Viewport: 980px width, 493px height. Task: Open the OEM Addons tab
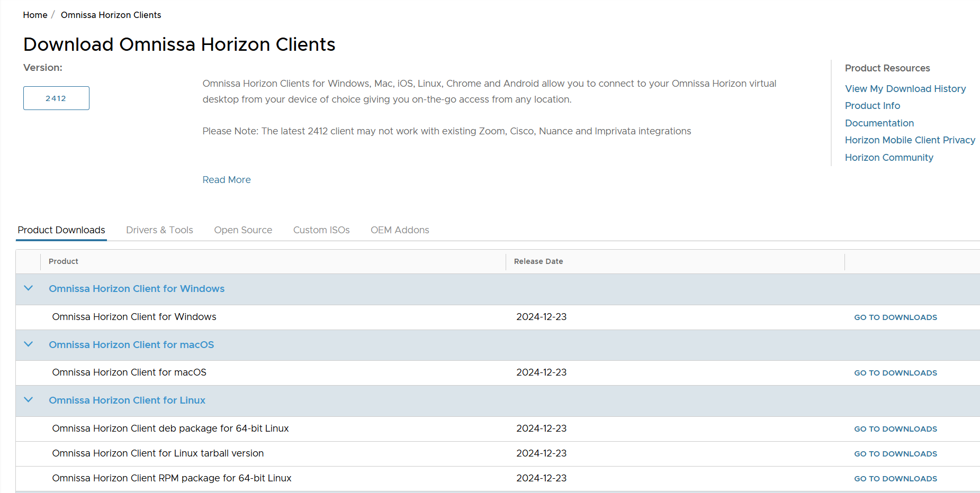point(400,230)
